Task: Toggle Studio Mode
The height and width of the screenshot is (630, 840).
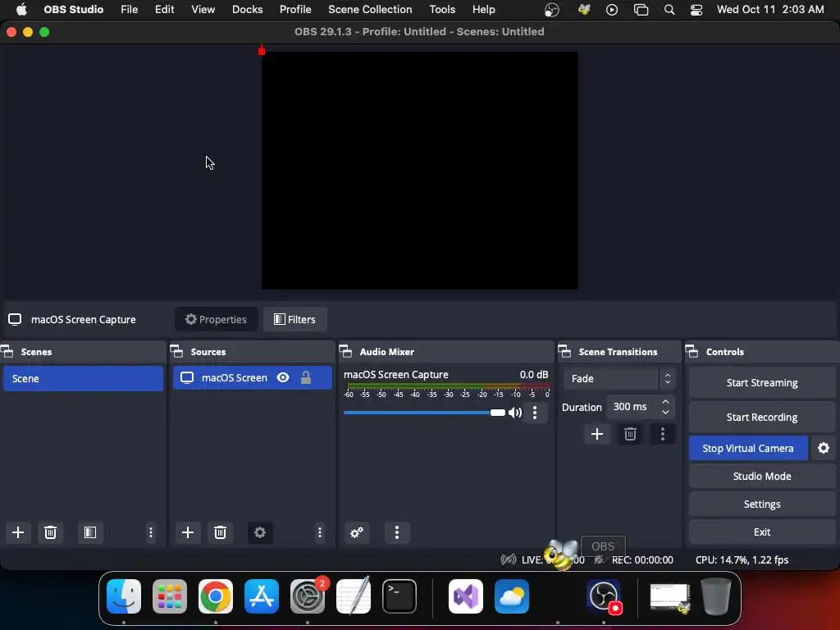Action: (x=762, y=477)
